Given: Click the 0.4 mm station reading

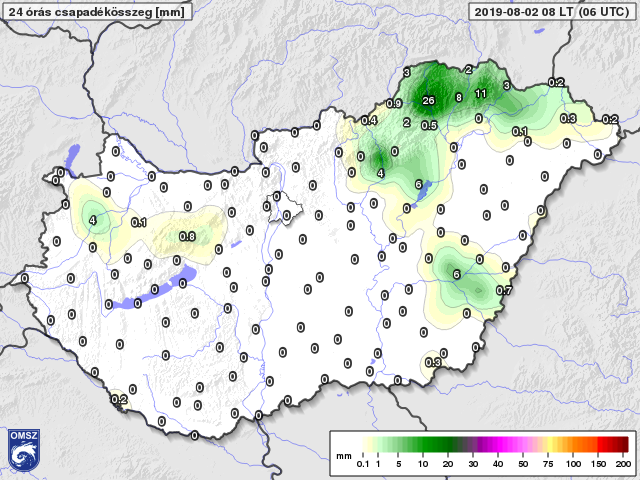Looking at the screenshot, I should click(369, 121).
